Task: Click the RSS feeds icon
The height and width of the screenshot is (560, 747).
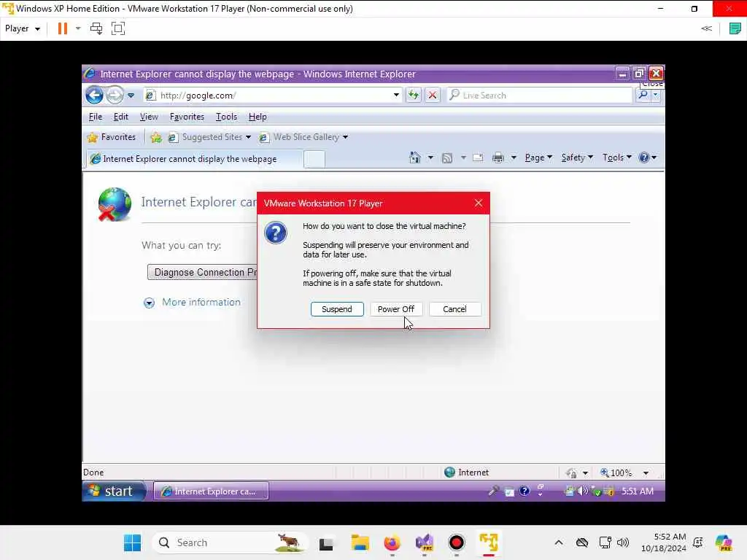Action: [447, 157]
